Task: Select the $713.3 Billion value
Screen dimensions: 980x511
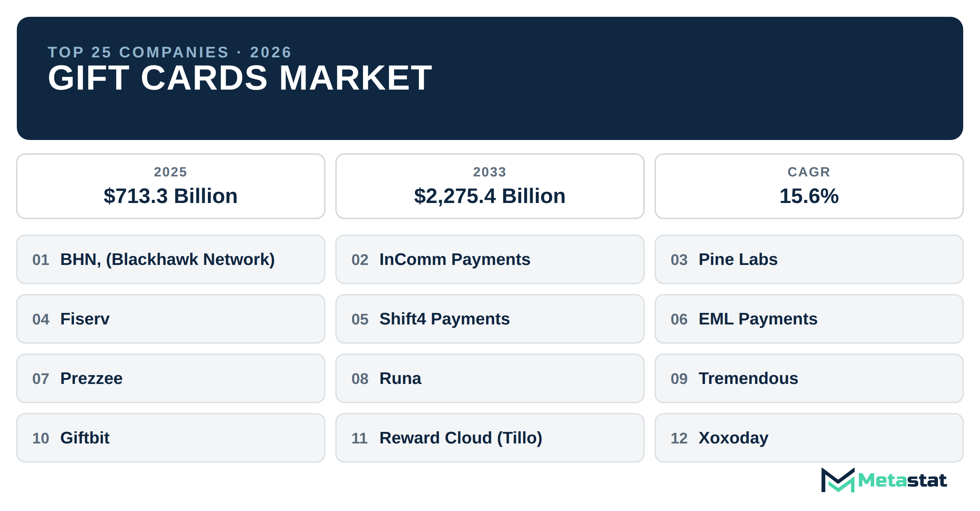Action: pyautogui.click(x=170, y=196)
